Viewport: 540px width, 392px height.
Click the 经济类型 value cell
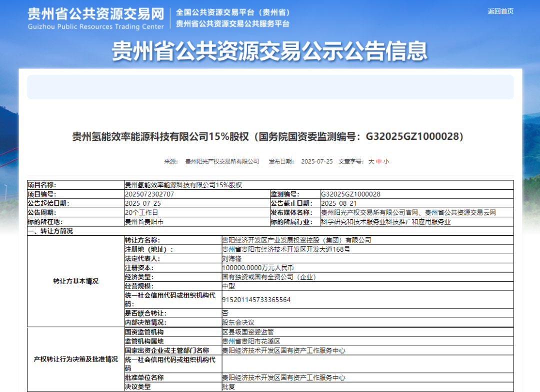[x=367, y=277]
